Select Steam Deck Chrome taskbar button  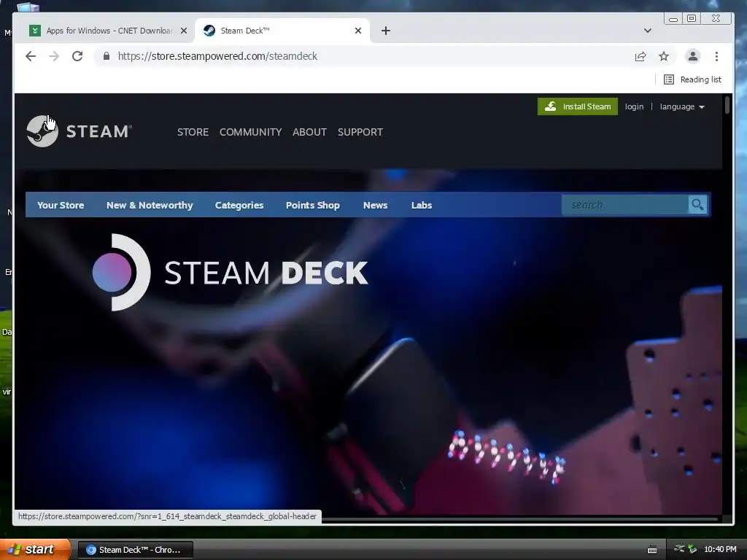point(135,550)
